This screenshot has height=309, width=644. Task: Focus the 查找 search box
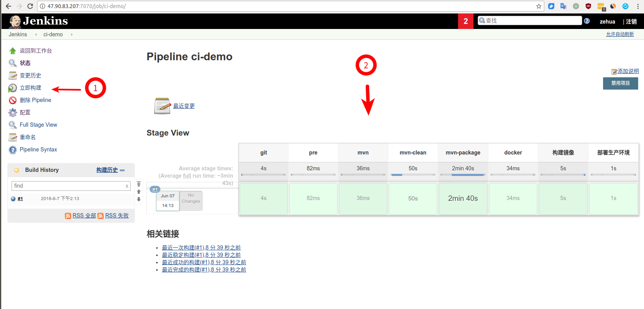coord(530,20)
